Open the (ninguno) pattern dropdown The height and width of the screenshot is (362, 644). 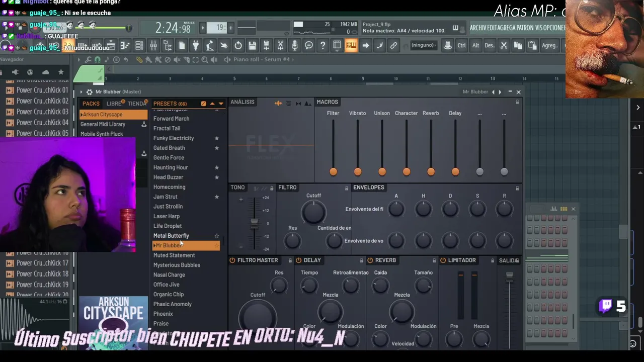423,45
